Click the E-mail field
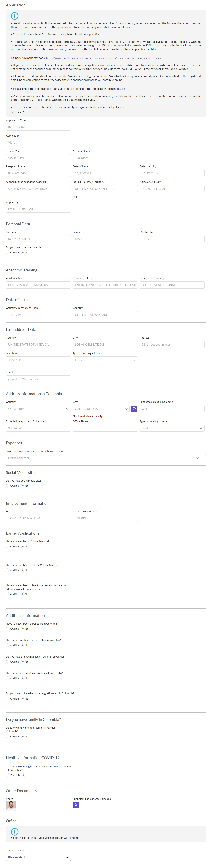This screenshot has height=868, width=209. coord(38,379)
